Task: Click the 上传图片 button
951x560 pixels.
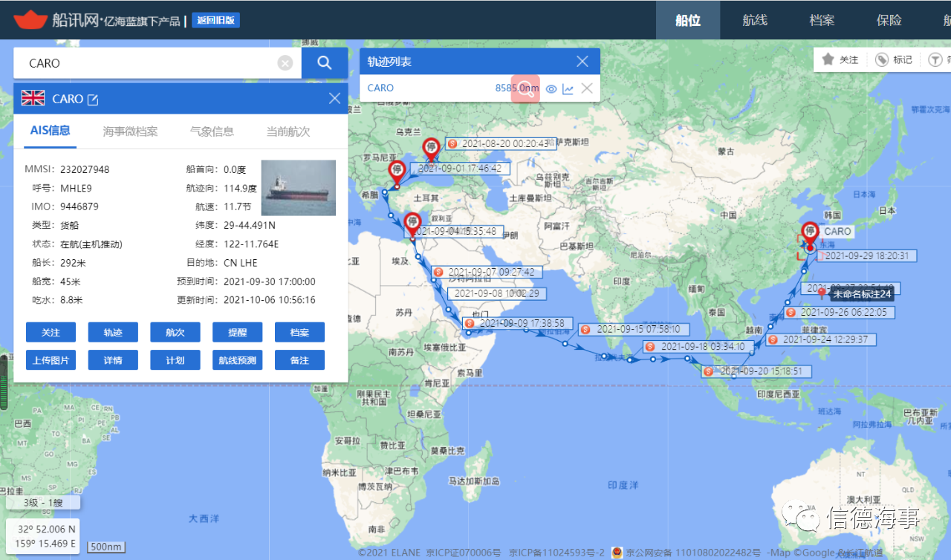Action: (51, 360)
